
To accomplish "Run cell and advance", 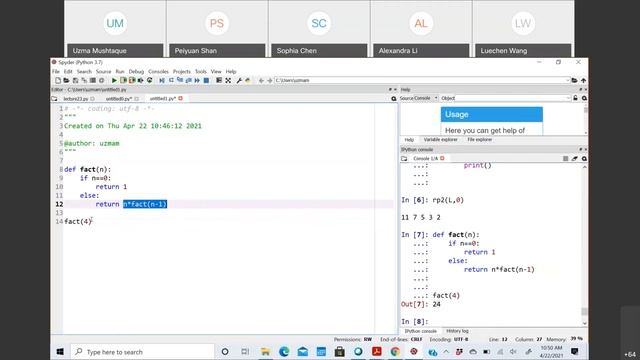I will point(132,80).
